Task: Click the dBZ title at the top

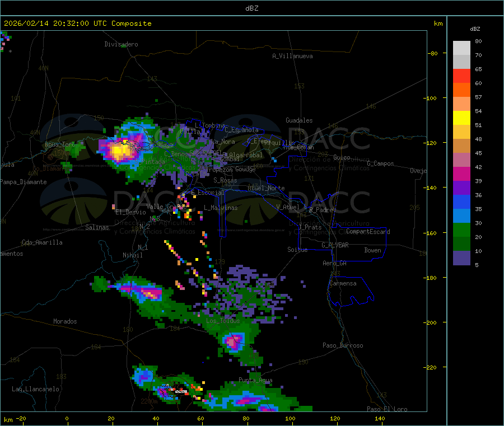Action: (251, 8)
